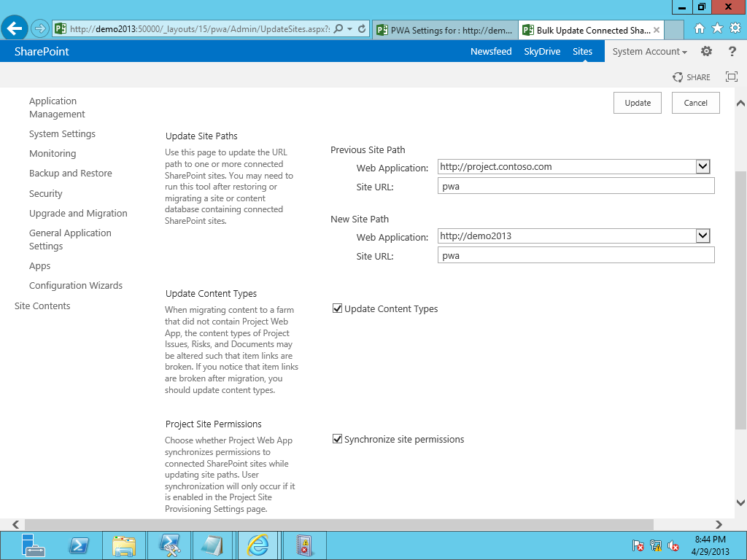747x560 pixels.
Task: Open Site Contents link
Action: pos(42,306)
